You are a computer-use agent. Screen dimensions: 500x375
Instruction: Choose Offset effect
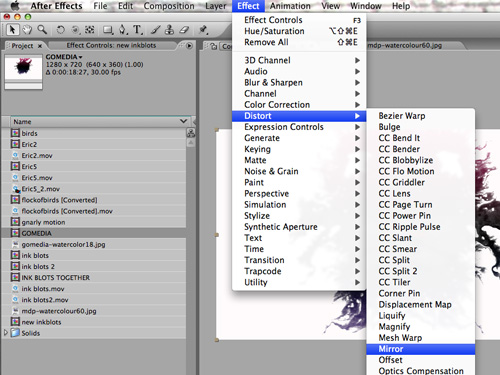[x=421, y=360]
